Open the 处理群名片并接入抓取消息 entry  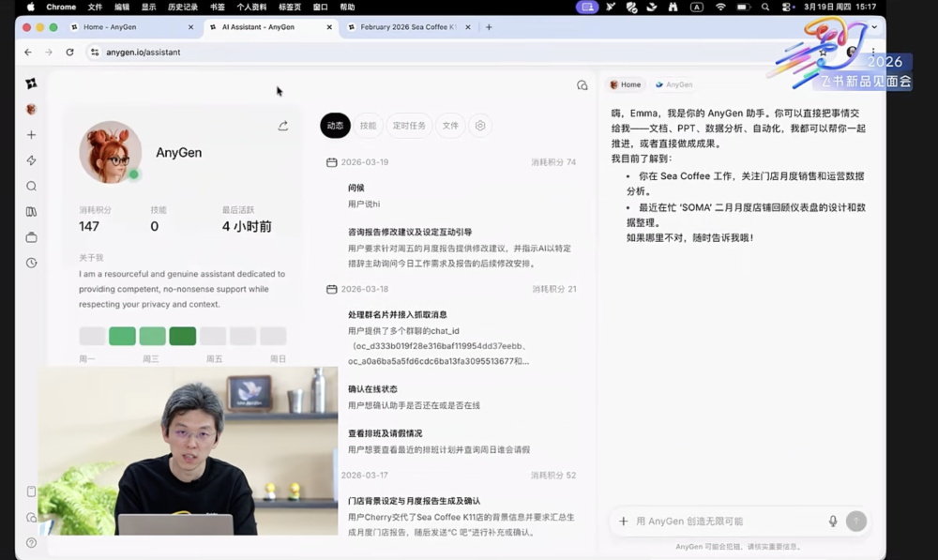click(397, 314)
